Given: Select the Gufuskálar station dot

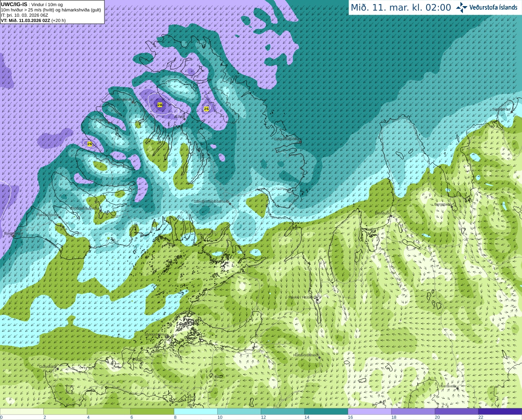Looking at the screenshot, I should 58,369.
